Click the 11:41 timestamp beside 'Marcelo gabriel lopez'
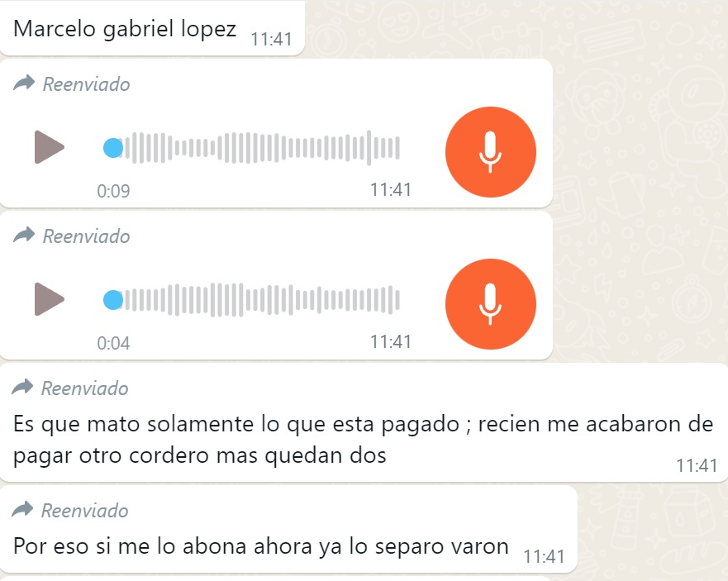 [272, 39]
